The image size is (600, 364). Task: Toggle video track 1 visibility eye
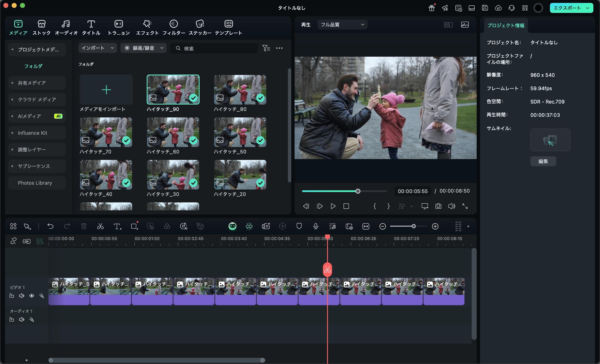(x=32, y=296)
